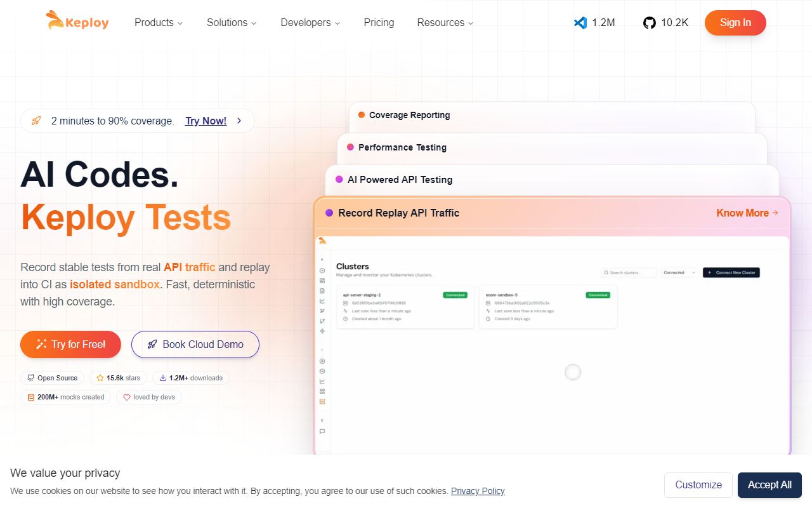Select the Pricing menu item
The height and width of the screenshot is (508, 812).
(379, 22)
